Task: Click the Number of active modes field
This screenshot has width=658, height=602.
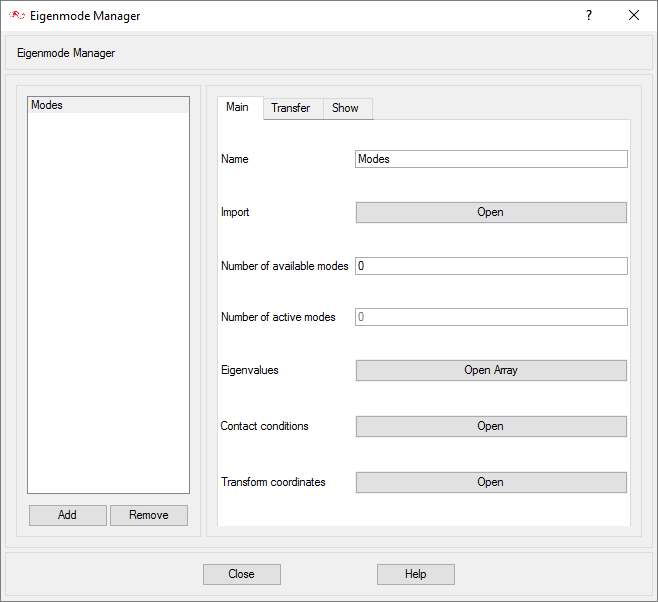Action: click(491, 317)
